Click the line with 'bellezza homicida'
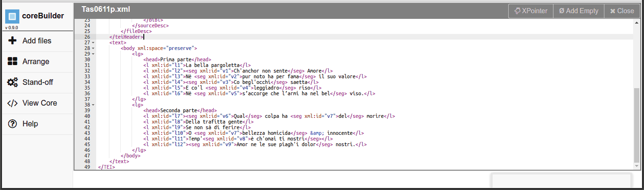 [254, 133]
